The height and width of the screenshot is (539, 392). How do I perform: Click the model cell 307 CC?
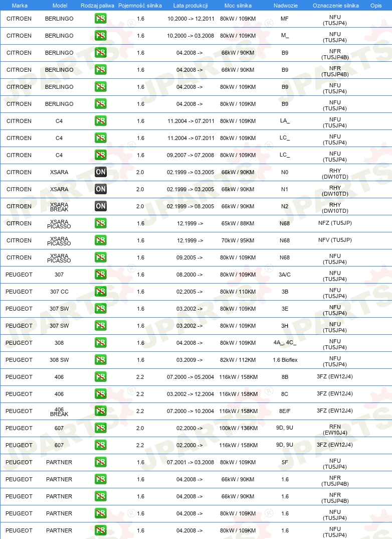coord(59,292)
